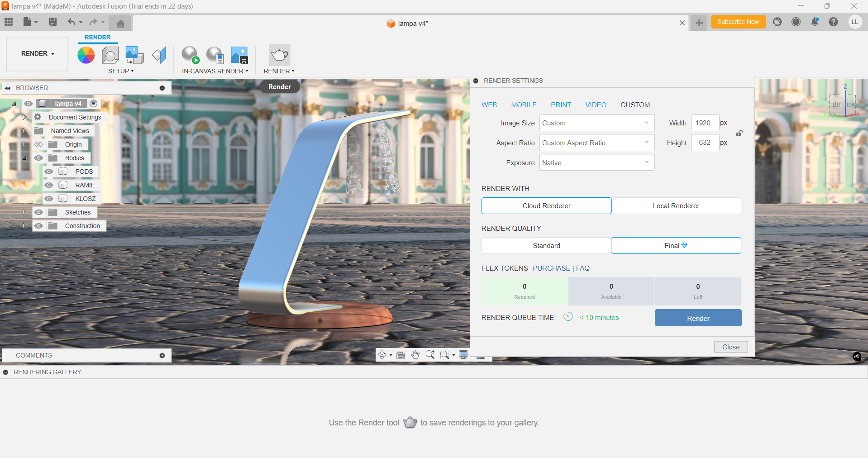Viewport: 868px width, 458px height.
Task: Open the LL user profile avatar
Action: (854, 22)
